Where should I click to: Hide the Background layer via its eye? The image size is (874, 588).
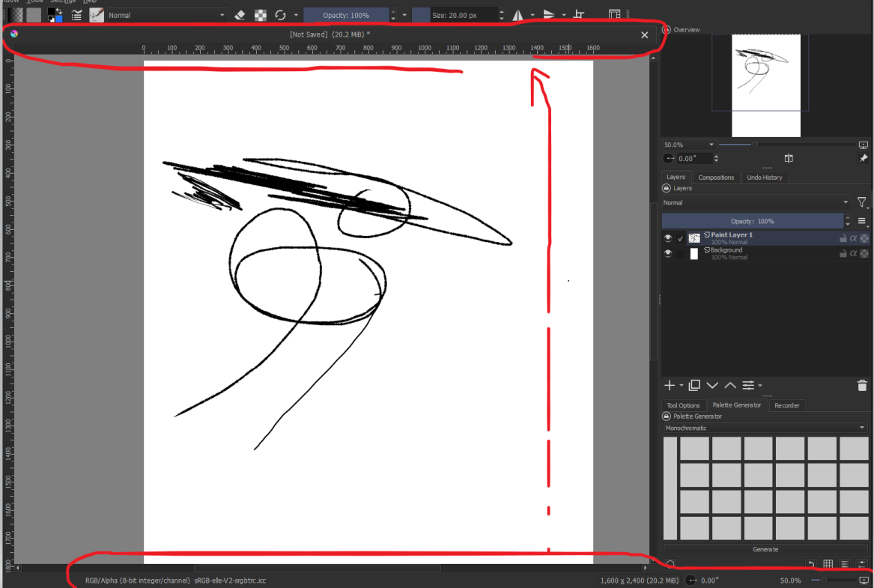point(668,254)
